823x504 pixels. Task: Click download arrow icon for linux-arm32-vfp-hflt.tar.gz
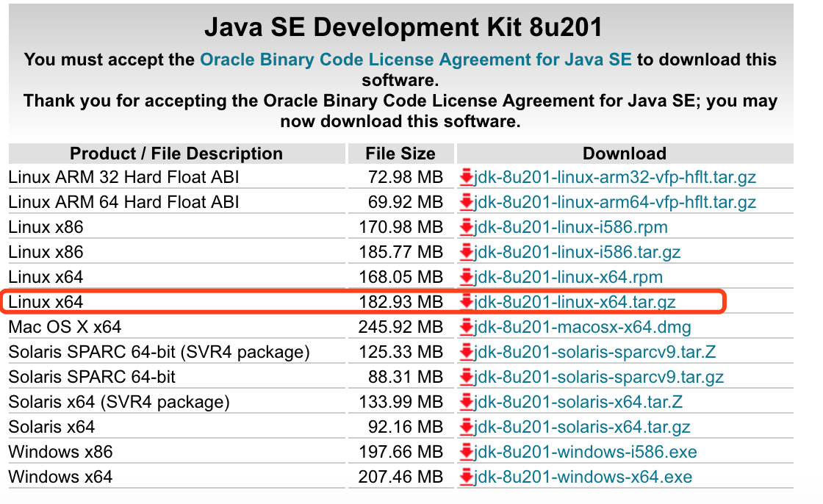466,178
